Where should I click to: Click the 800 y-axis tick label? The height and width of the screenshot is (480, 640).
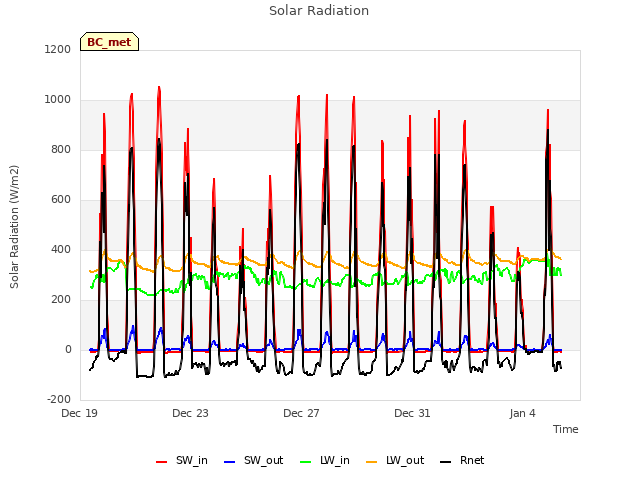pos(61,150)
